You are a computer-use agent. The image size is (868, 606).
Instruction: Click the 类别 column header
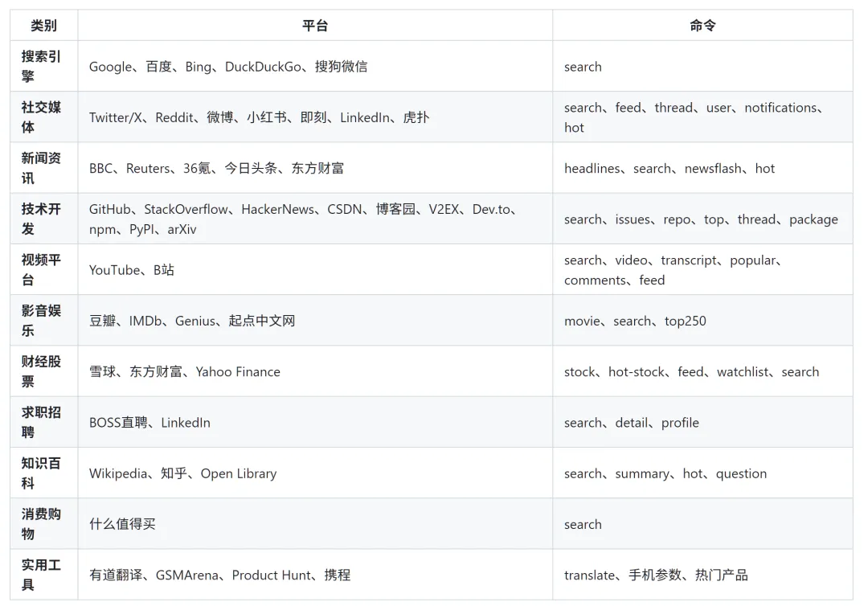[43, 26]
